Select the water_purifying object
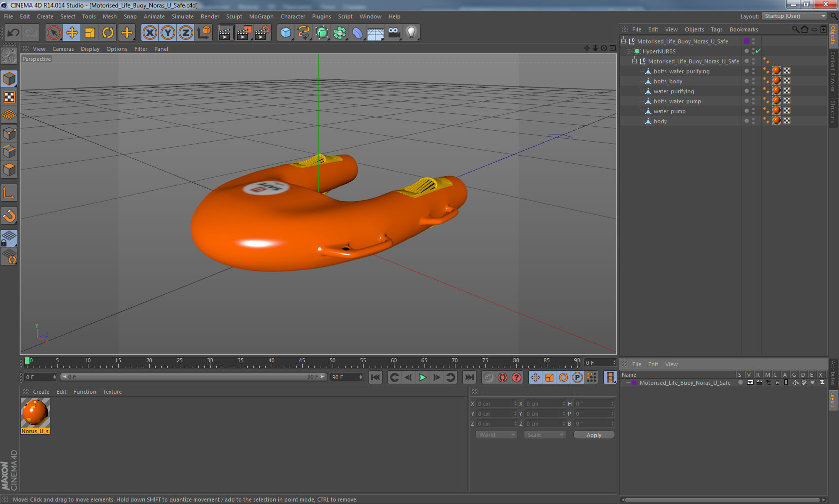Viewport: 839px width, 504px height. (673, 91)
